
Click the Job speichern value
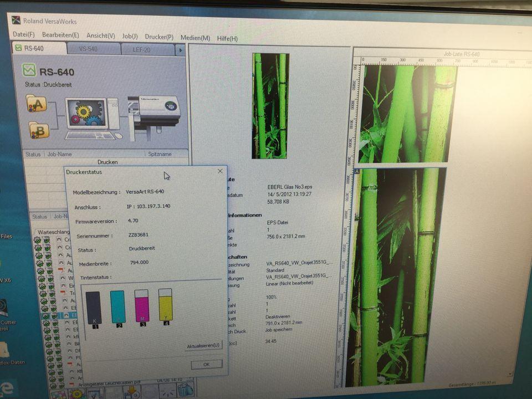278,329
